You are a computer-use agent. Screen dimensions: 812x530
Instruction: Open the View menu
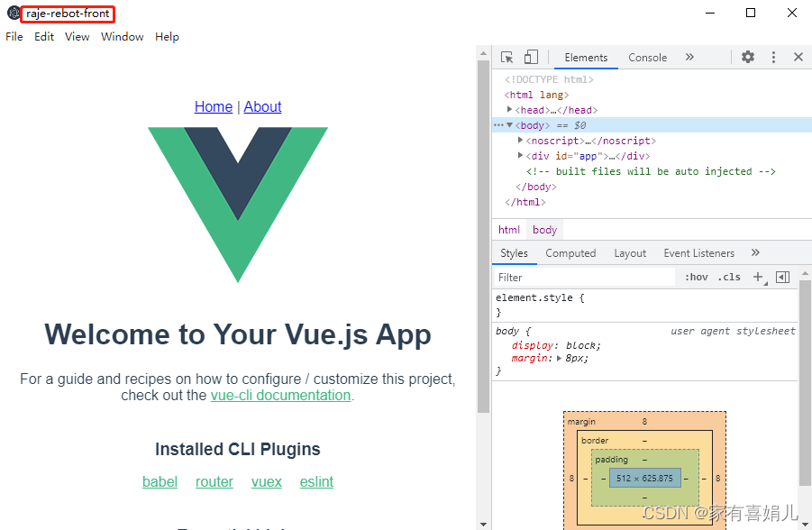[78, 37]
